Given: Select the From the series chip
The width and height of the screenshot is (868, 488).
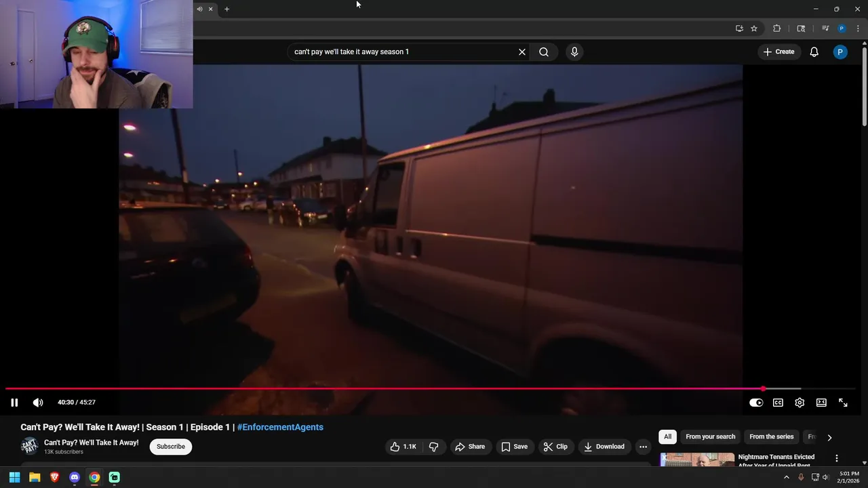Looking at the screenshot, I should (771, 436).
